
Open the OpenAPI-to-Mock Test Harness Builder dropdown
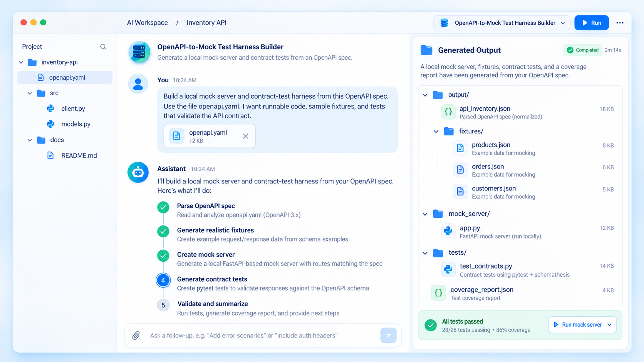pos(502,23)
